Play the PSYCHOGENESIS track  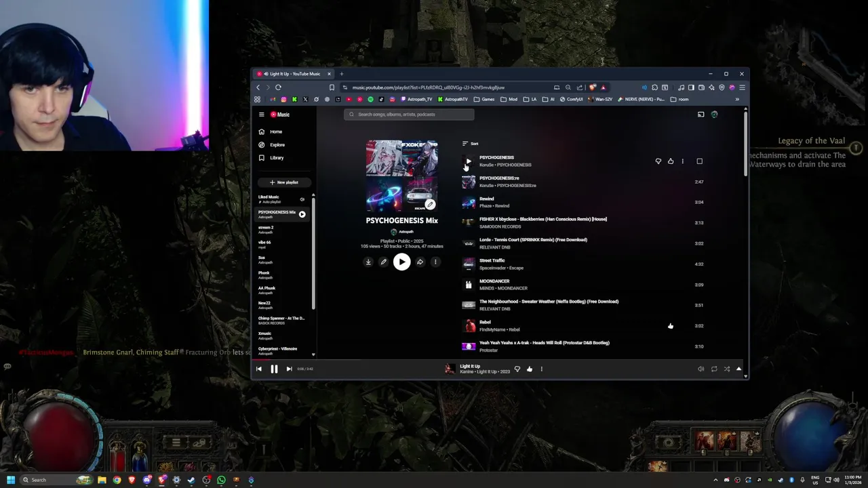[469, 161]
